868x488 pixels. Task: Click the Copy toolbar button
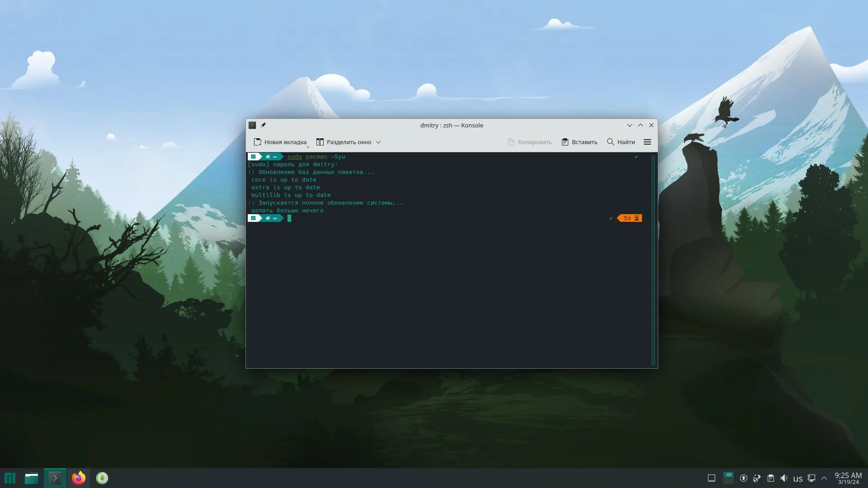pyautogui.click(x=529, y=142)
